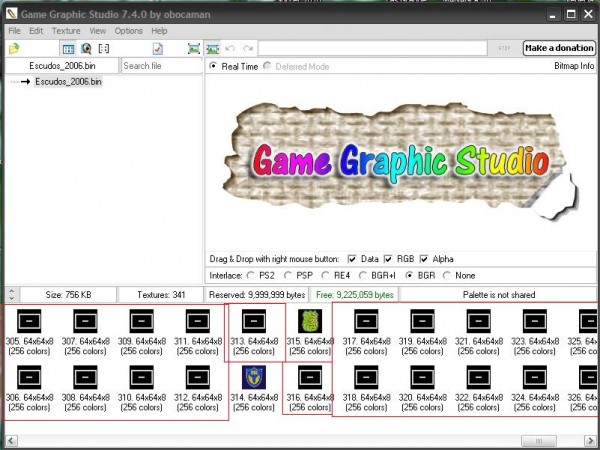Select texture thumbnail 308
600x450 pixels.
coord(85,377)
